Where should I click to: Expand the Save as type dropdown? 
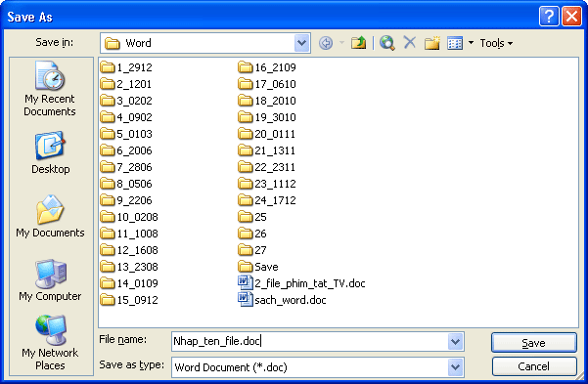[x=455, y=367]
